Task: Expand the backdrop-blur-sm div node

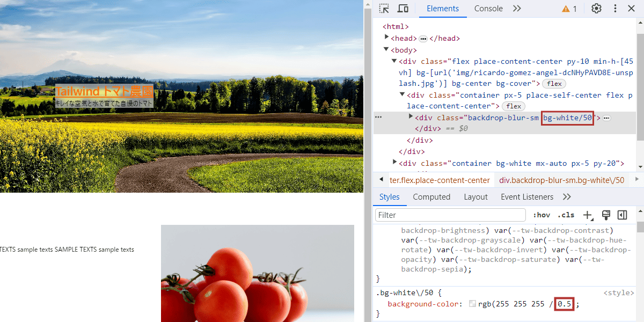Action: (x=411, y=116)
